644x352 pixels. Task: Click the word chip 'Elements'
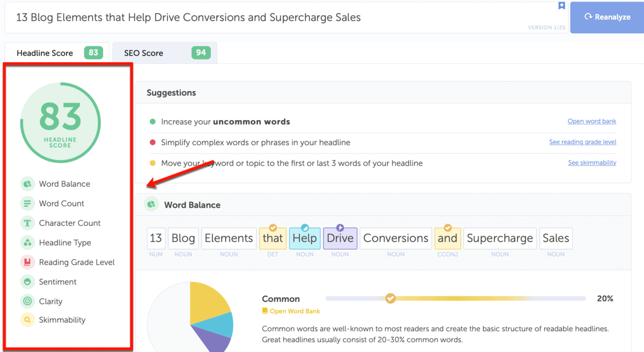tap(229, 238)
